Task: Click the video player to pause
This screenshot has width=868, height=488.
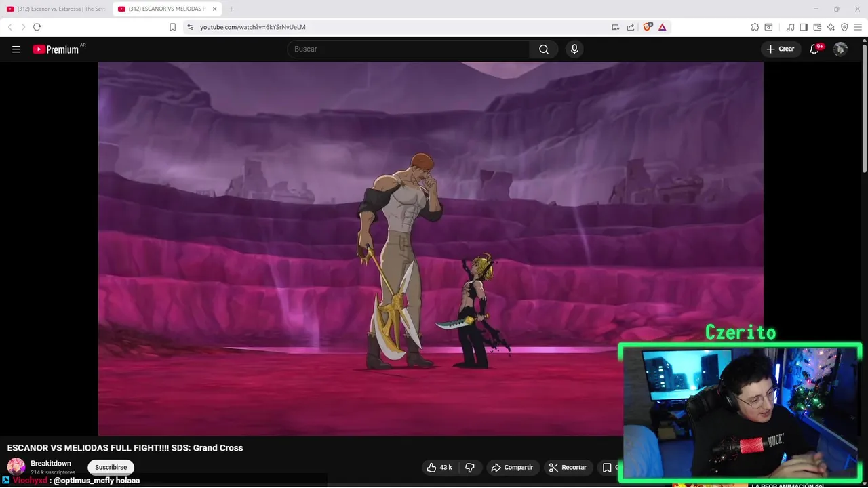Action: pos(431,248)
